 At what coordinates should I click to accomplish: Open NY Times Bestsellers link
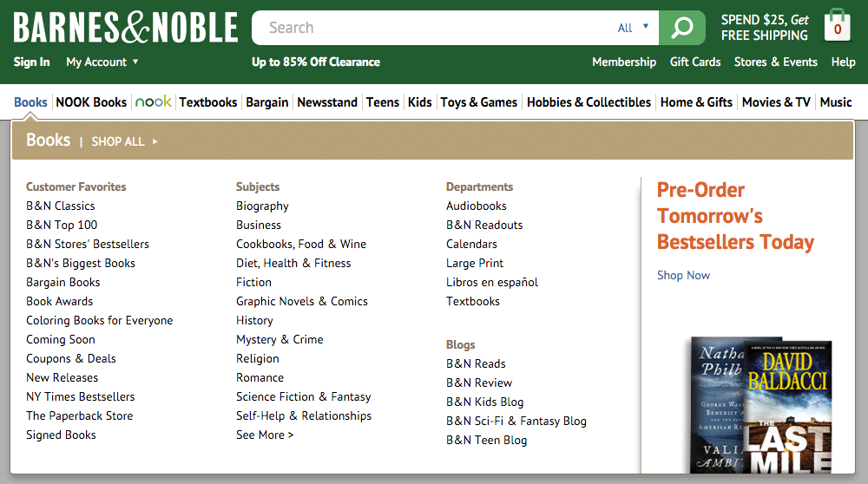click(81, 396)
